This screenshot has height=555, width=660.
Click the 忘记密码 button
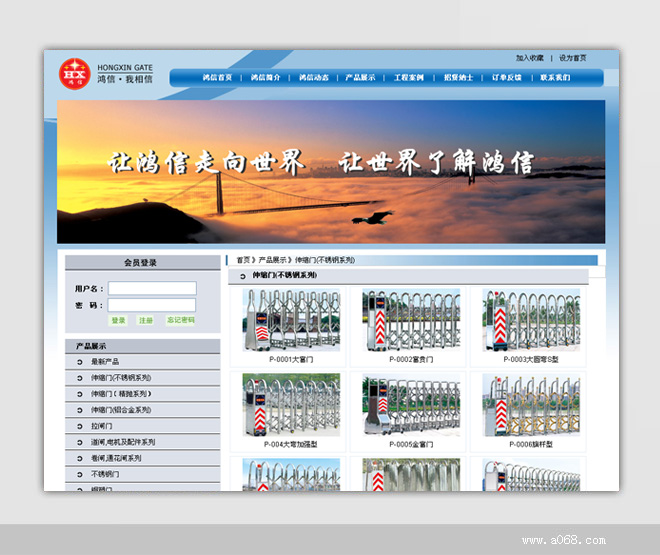(x=181, y=320)
